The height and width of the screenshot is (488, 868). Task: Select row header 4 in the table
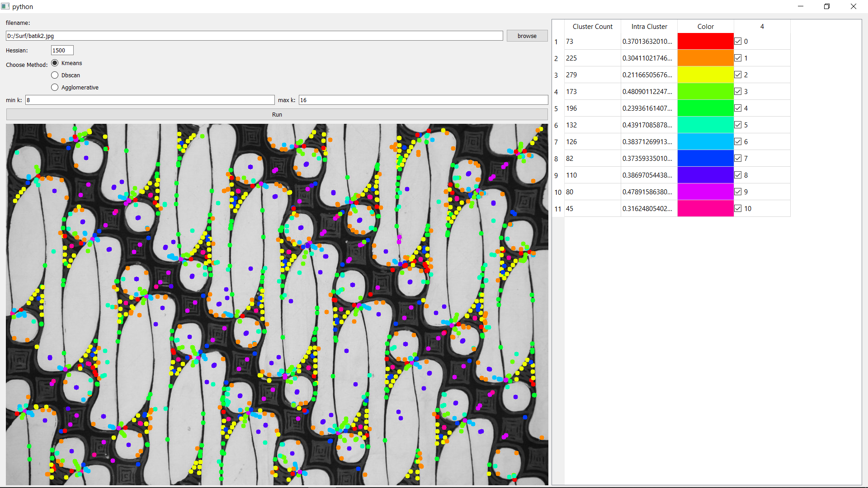(557, 92)
